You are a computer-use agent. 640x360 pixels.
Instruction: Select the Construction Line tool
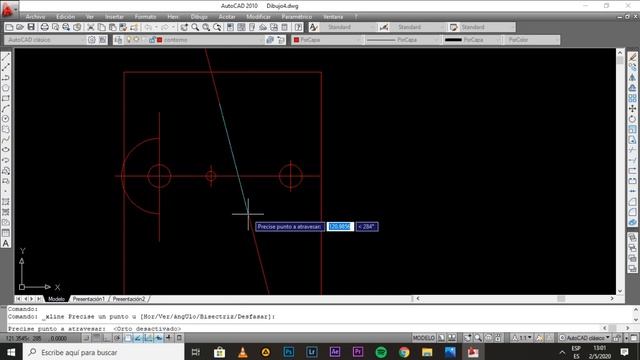point(6,67)
